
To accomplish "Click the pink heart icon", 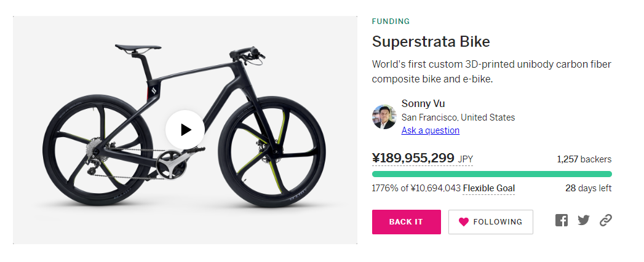I will 463,222.
